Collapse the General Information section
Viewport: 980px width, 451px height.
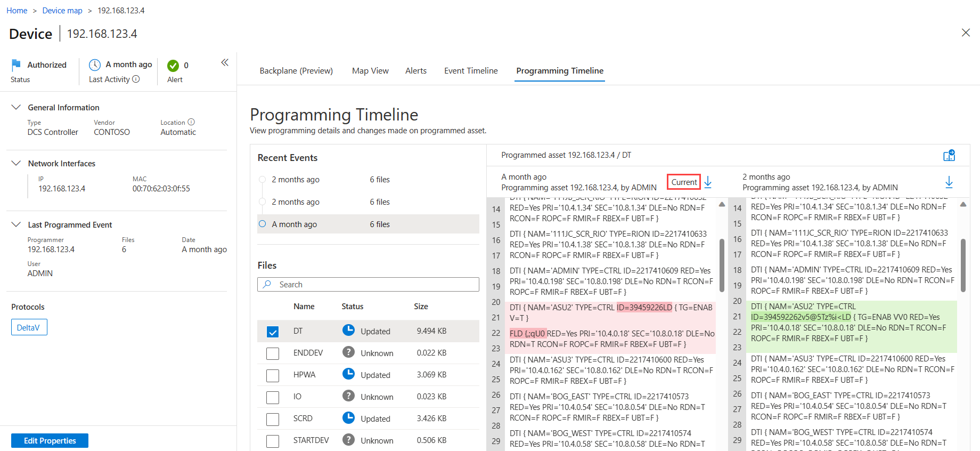16,107
